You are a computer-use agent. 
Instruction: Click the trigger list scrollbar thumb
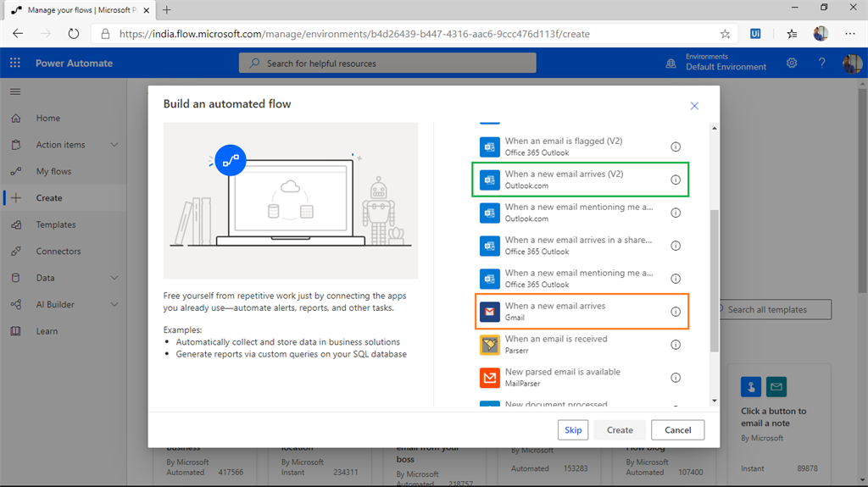[714, 280]
